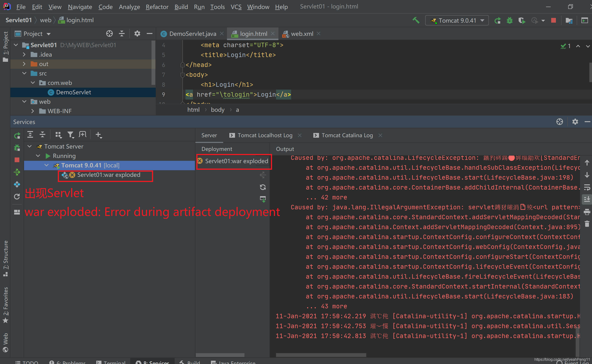
Task: Click the Debug bug icon in toolbar
Action: 509,21
